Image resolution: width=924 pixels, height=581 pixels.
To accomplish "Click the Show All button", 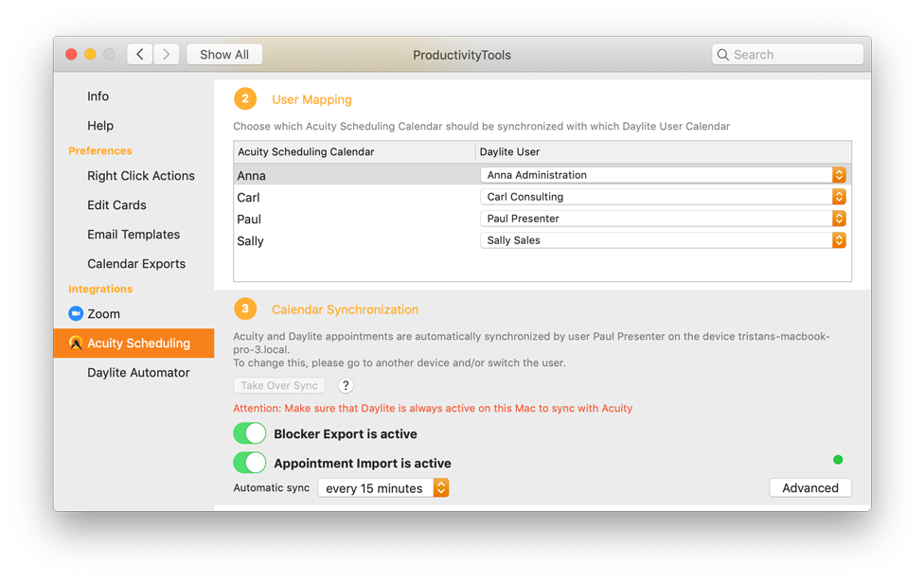I will click(224, 54).
